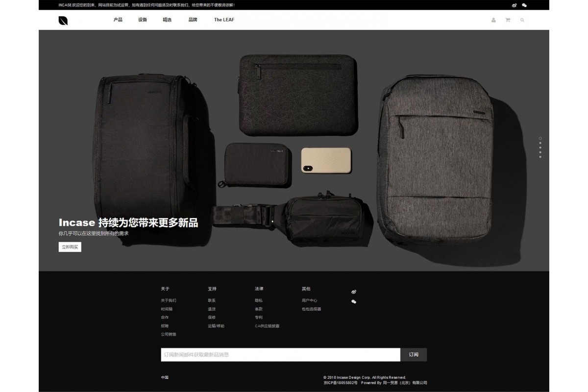Click the 订阅 subscribe button
The height and width of the screenshot is (392, 588).
pyautogui.click(x=414, y=355)
